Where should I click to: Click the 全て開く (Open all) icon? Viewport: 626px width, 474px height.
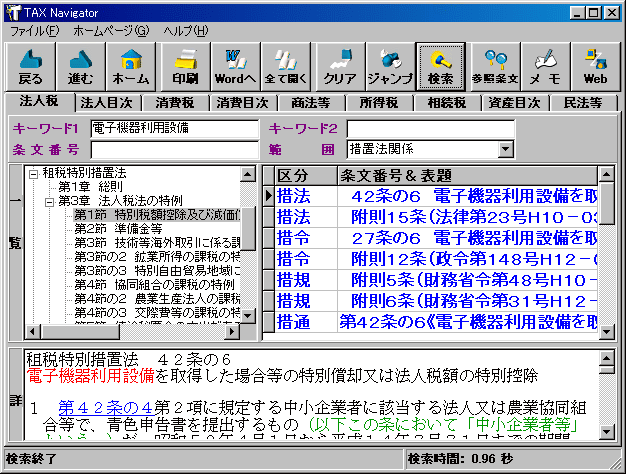(286, 67)
